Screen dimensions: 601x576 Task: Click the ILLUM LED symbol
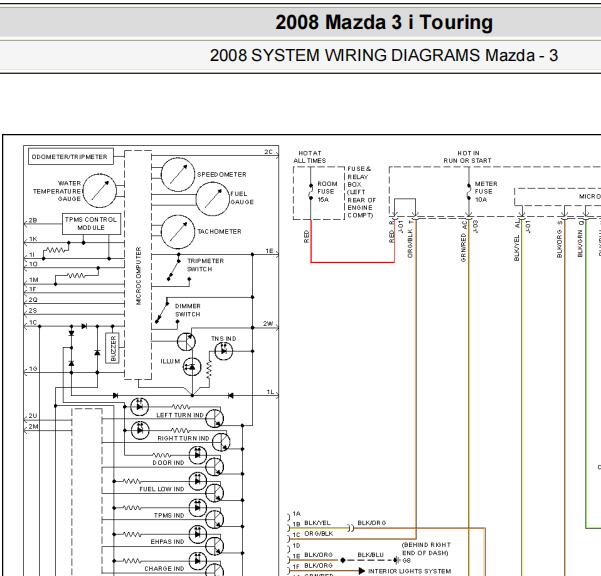192,367
